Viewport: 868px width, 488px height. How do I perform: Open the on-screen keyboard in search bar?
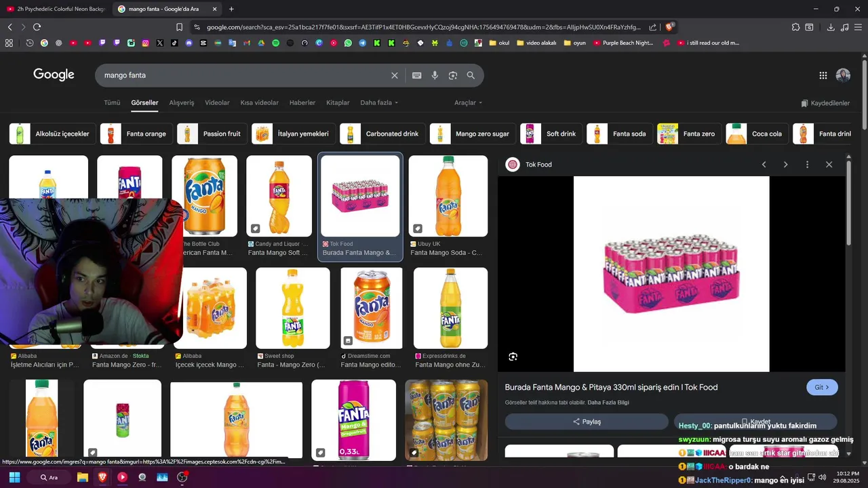coord(416,75)
